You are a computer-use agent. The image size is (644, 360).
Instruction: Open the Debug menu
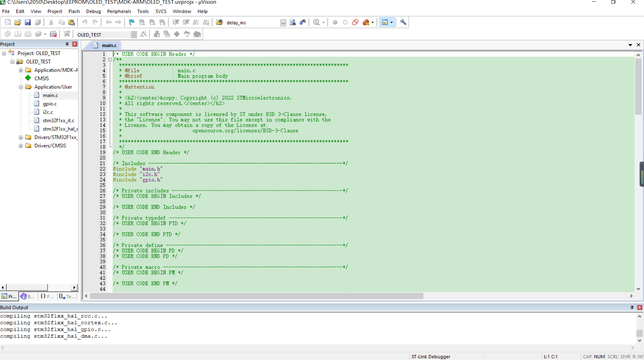(x=93, y=11)
